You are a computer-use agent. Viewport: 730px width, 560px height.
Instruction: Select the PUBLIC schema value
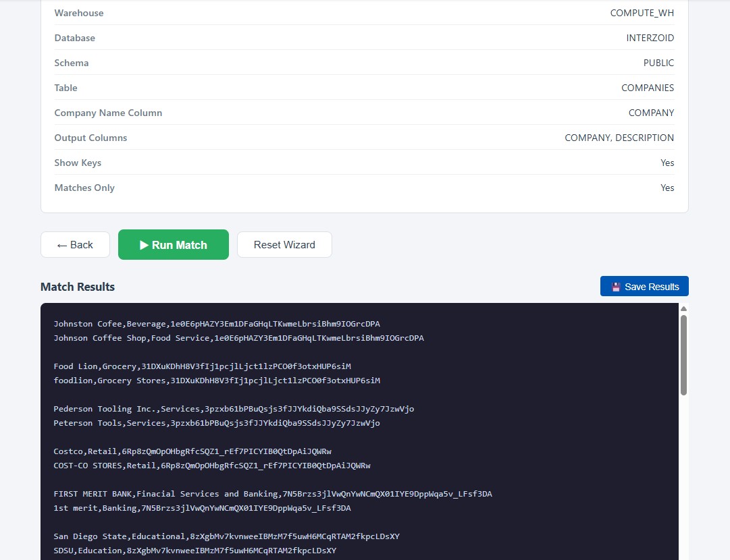pos(659,63)
